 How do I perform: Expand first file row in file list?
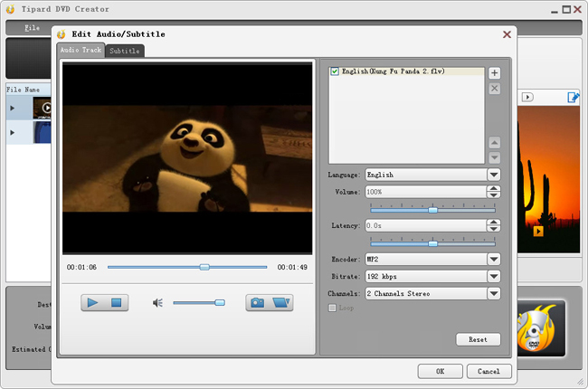click(13, 108)
